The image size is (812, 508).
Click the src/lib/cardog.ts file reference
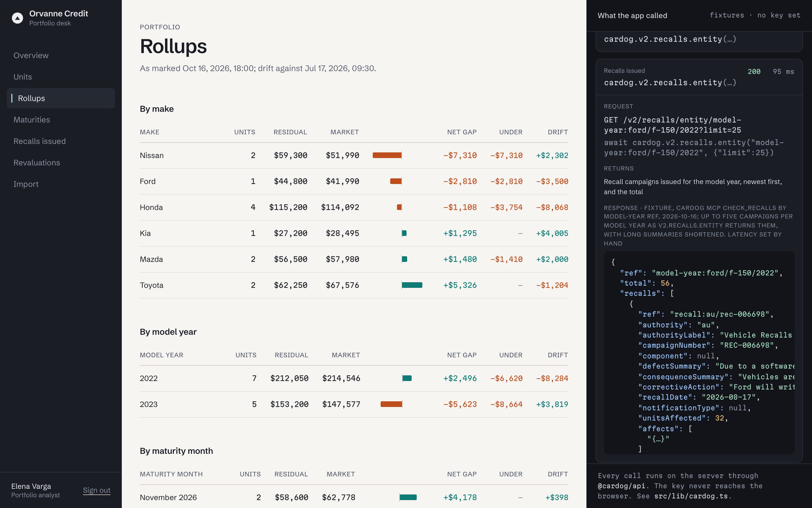691,496
